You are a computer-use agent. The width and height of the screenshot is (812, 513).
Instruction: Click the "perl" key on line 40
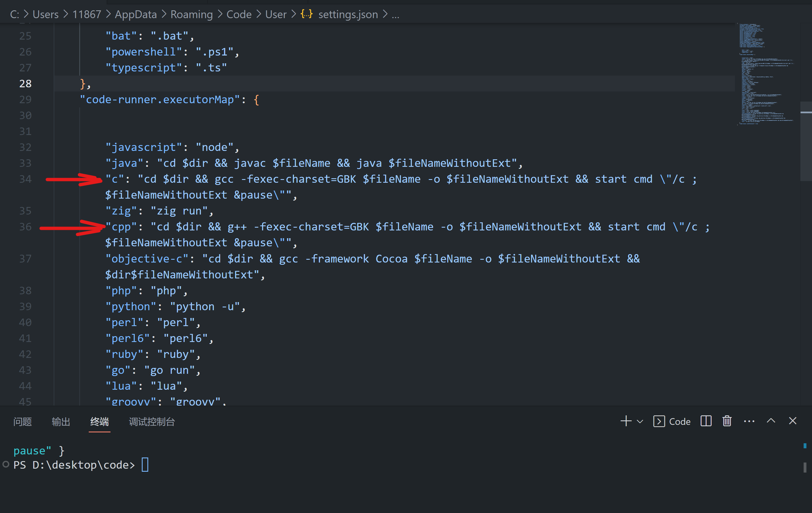pos(124,322)
